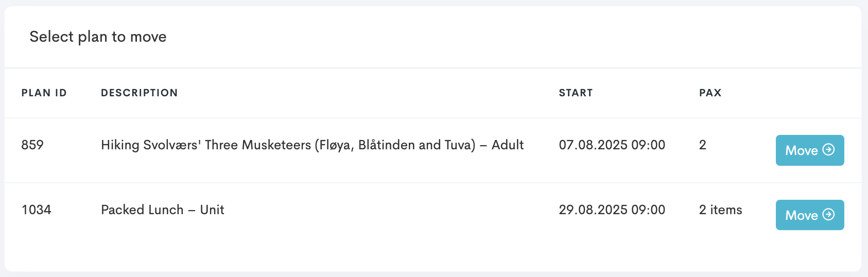Click the START column header
868x277 pixels.
[576, 93]
